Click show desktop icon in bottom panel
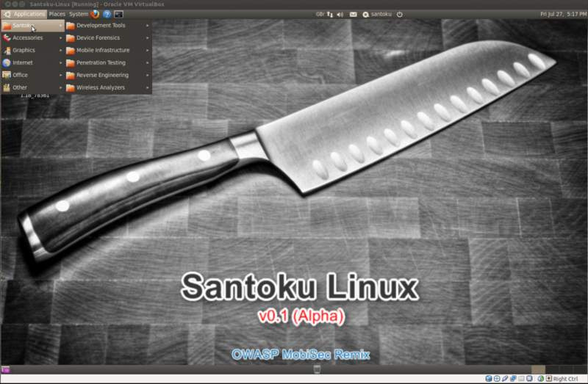The height and width of the screenshot is (384, 588). pyautogui.click(x=5, y=370)
